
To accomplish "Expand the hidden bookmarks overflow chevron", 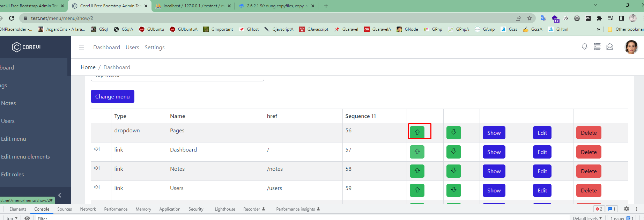I will (598, 29).
